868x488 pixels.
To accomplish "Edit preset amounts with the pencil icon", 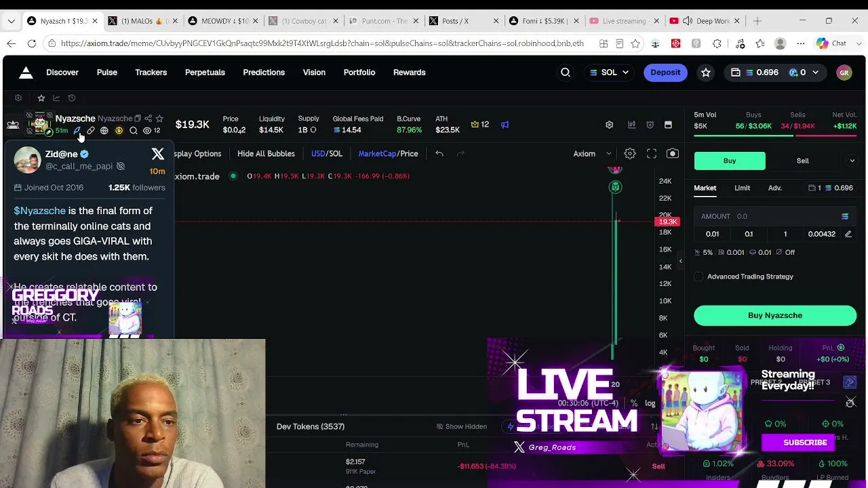I will click(848, 234).
